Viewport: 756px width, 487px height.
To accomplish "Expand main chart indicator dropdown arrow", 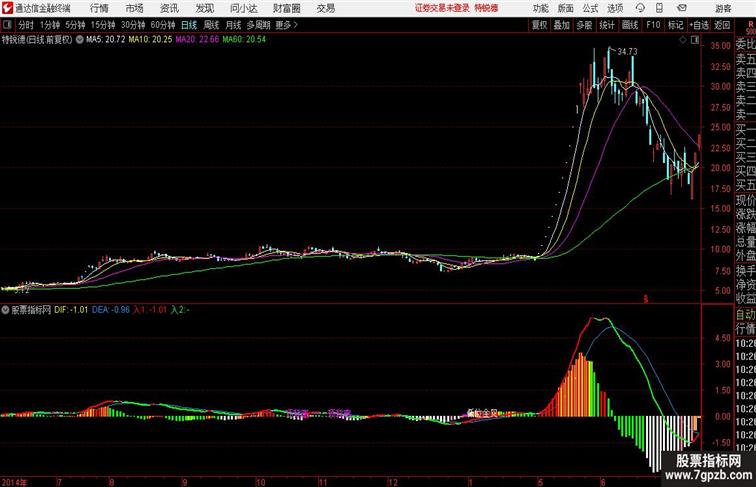I will (80, 40).
